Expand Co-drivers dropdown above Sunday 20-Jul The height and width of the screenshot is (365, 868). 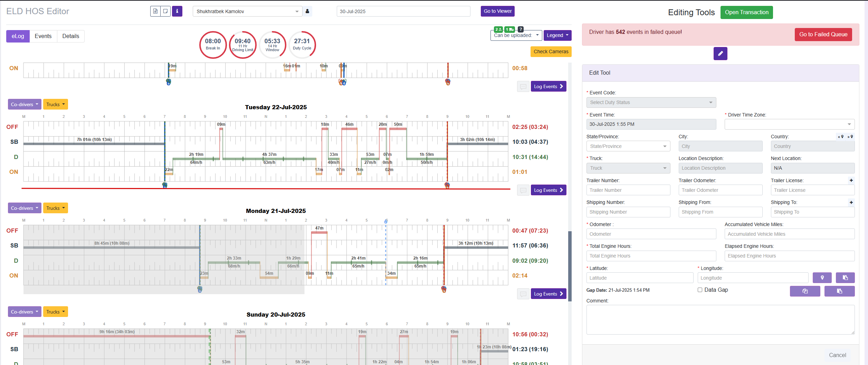pyautogui.click(x=25, y=311)
